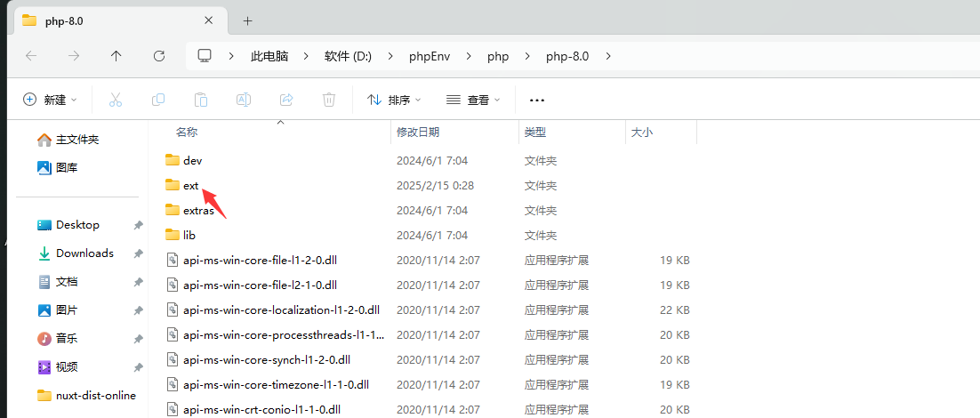The image size is (980, 418).
Task: Sort by 修改日期 column header
Action: coord(418,132)
